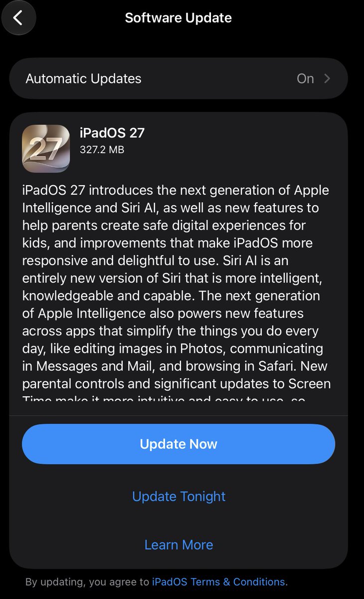
Task: Tap the 'On' status for Automatic Updates
Action: pyautogui.click(x=305, y=78)
